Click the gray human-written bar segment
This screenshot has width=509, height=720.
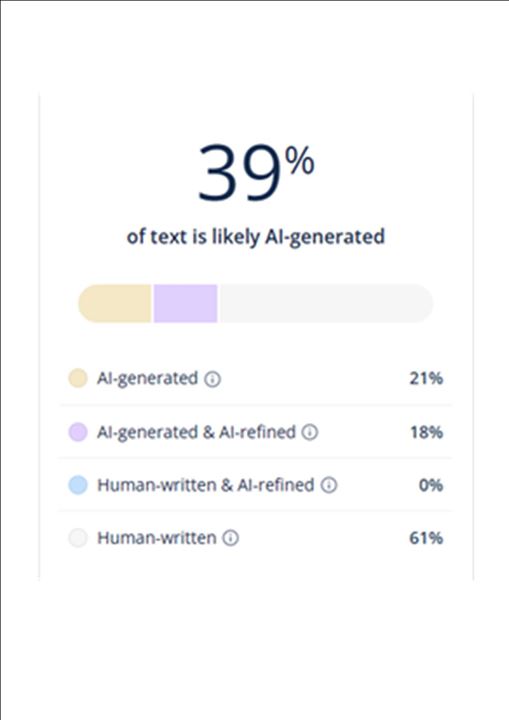(x=326, y=303)
